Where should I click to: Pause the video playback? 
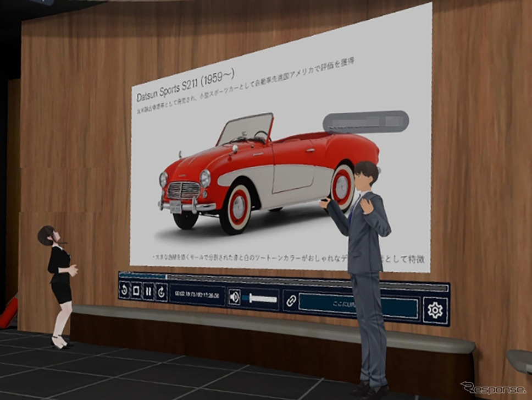[148, 292]
